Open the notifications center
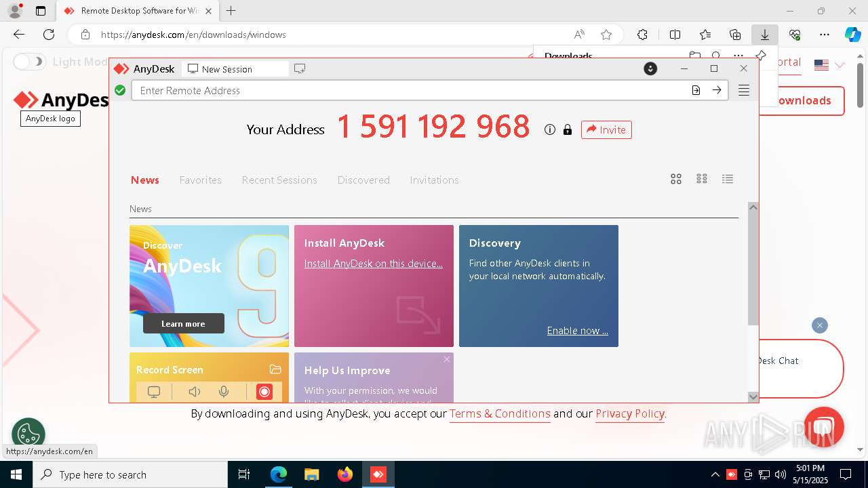Screen dimensions: 868x488 pyautogui.click(x=846, y=474)
